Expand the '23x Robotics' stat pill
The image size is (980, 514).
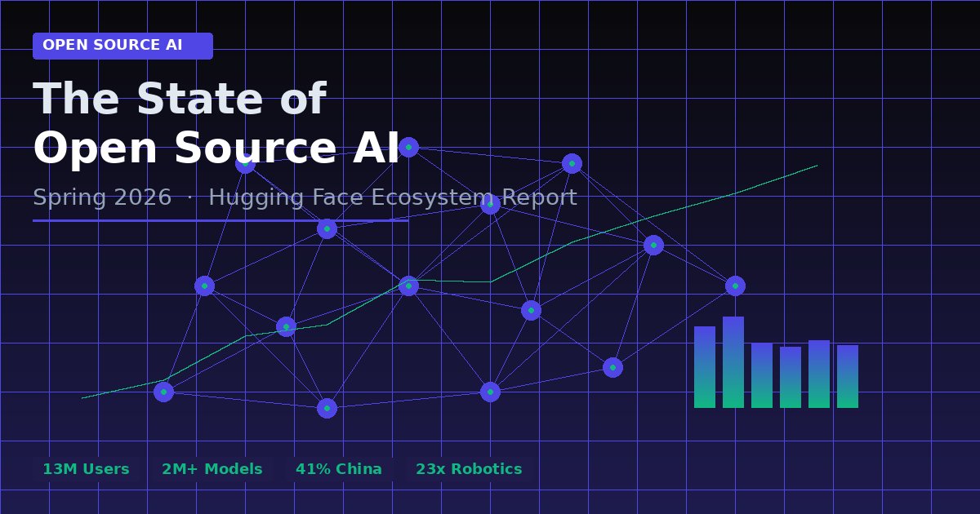[x=468, y=468]
